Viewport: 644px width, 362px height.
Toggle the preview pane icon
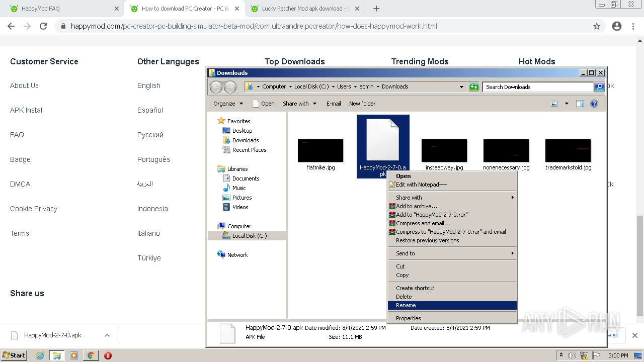click(x=580, y=104)
